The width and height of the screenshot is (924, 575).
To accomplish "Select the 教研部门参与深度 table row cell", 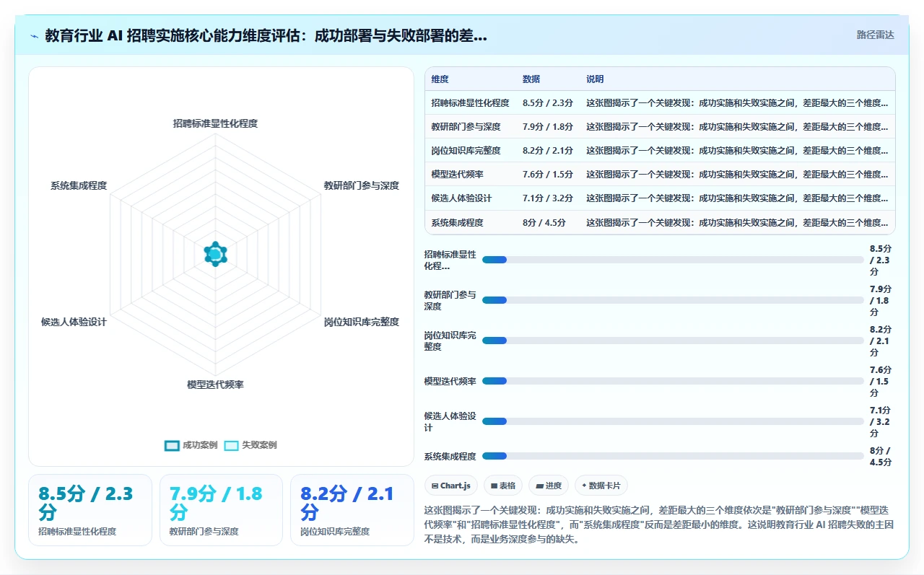I will click(470, 127).
